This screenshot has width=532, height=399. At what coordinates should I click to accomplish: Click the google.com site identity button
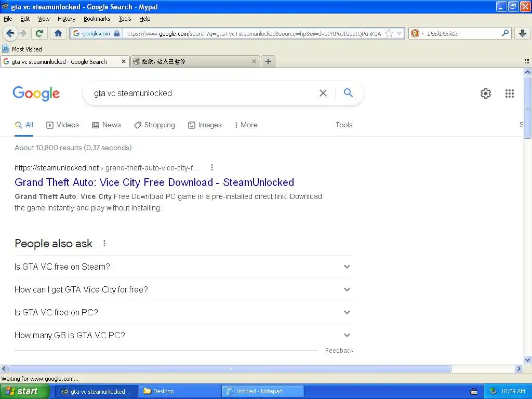[x=96, y=33]
